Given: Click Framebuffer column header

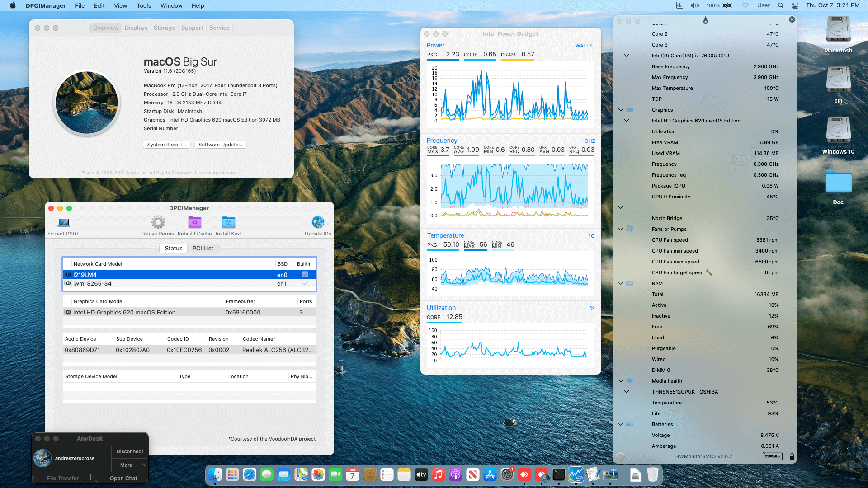Looking at the screenshot, I should coord(241,301).
